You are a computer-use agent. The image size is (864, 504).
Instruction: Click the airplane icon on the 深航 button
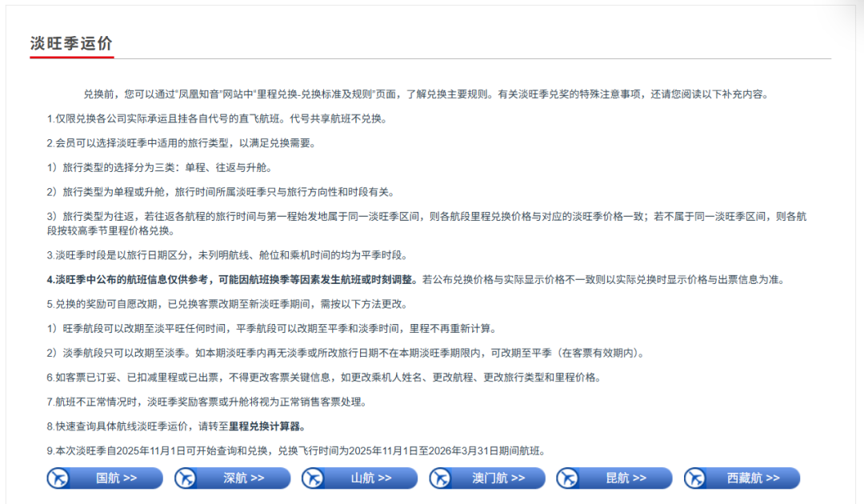point(184,478)
